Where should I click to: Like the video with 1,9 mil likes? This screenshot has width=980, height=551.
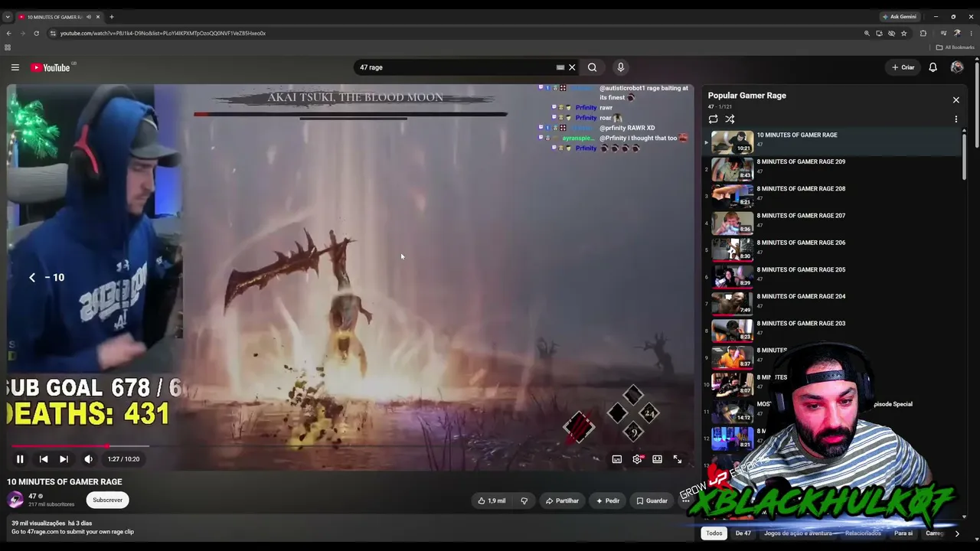tap(492, 500)
